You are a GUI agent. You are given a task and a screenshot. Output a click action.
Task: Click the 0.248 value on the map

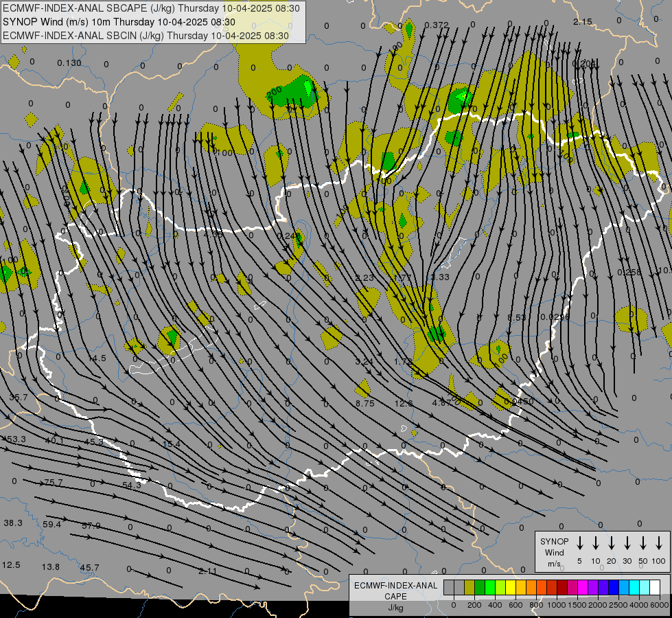tap(289, 236)
